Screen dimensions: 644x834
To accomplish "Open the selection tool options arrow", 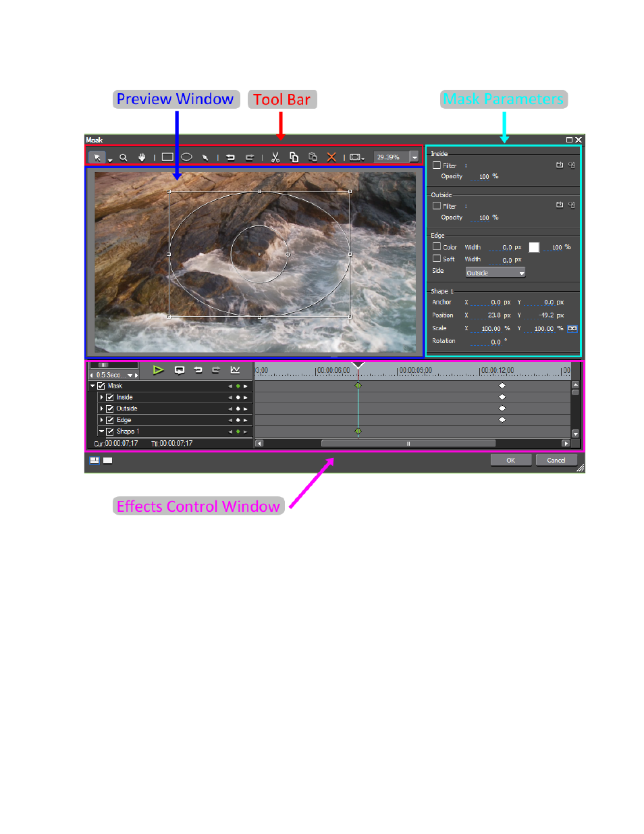I will click(x=110, y=160).
